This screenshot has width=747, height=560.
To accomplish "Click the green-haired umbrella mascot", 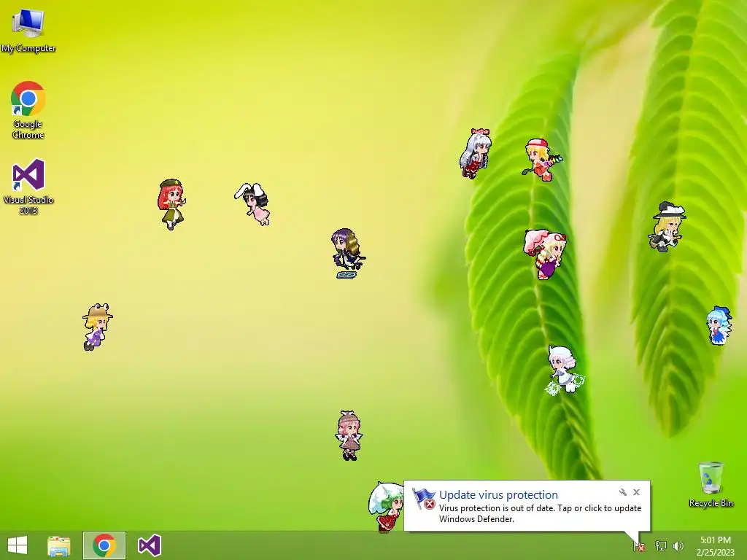I will click(x=386, y=507).
